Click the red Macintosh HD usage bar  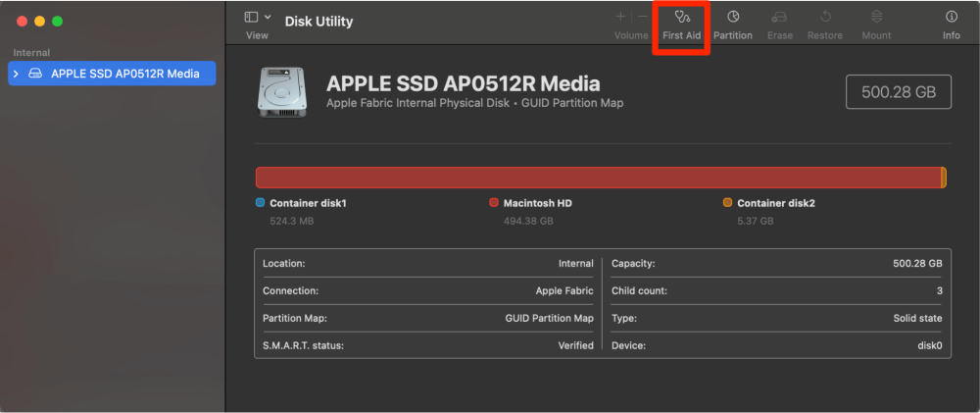pos(598,178)
